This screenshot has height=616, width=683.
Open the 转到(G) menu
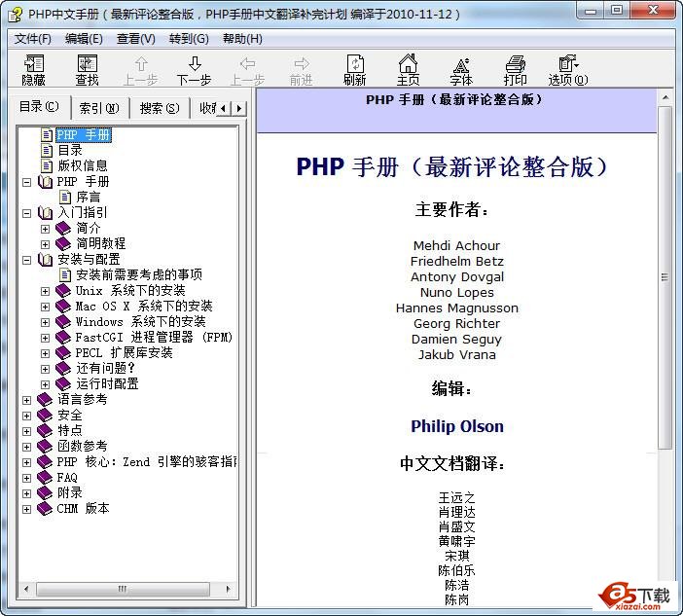click(189, 39)
